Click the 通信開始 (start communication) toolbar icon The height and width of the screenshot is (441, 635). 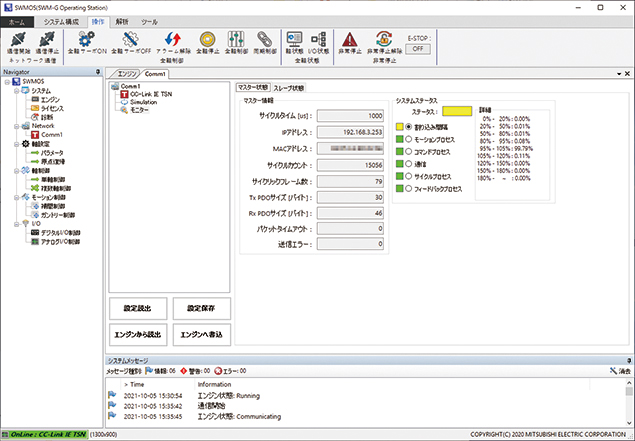click(17, 40)
